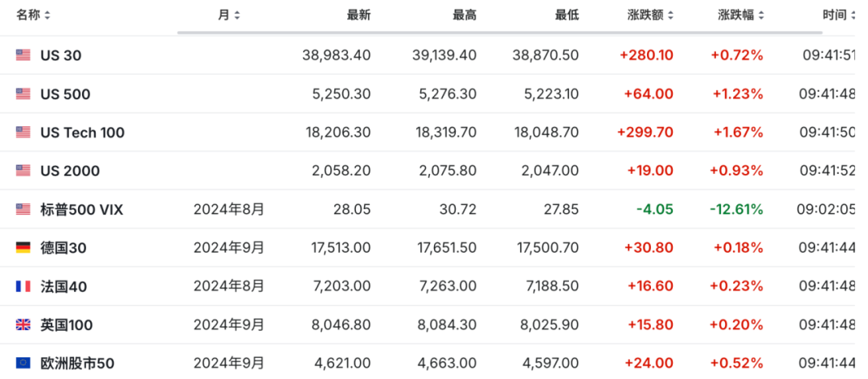Viewport: 868px width, 379px height.
Task: Click the flag icon for US 2000
Action: coord(23,171)
